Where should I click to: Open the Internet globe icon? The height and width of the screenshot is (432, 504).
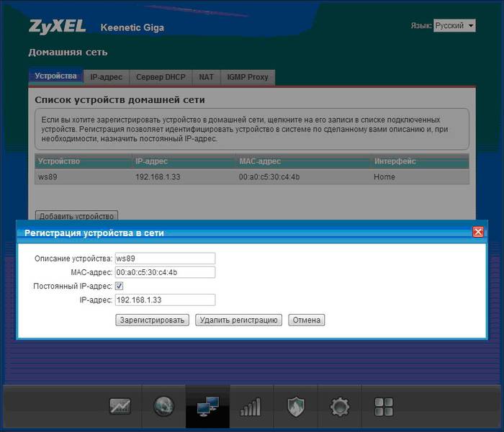click(163, 407)
